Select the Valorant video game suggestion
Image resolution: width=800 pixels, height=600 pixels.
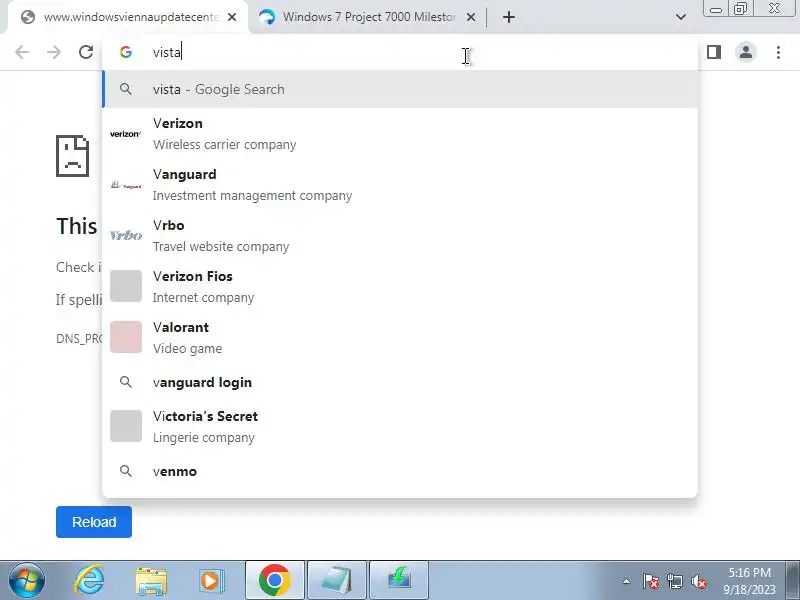point(400,338)
